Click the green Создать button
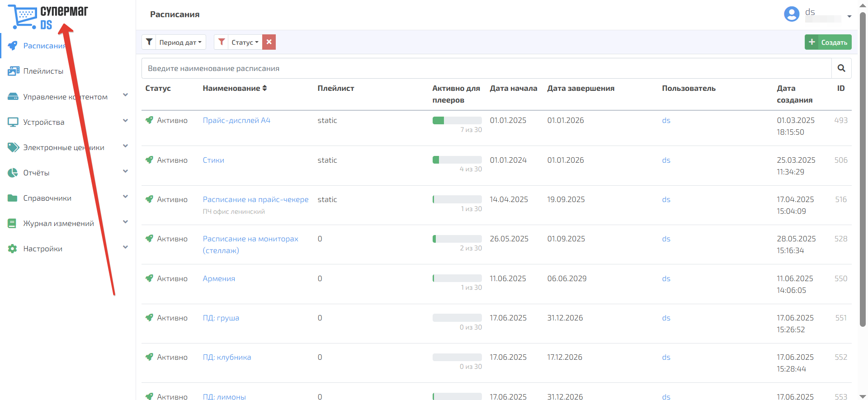This screenshot has width=868, height=400. (x=828, y=42)
